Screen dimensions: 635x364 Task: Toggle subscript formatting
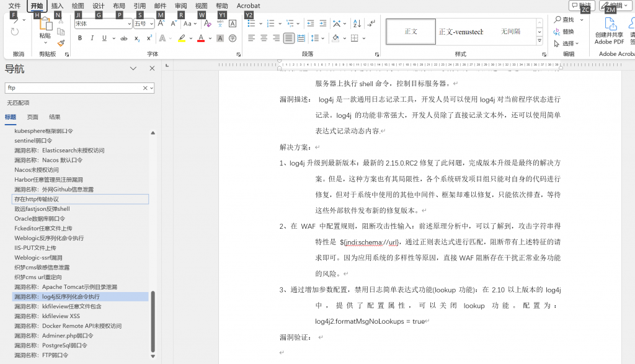pos(137,38)
